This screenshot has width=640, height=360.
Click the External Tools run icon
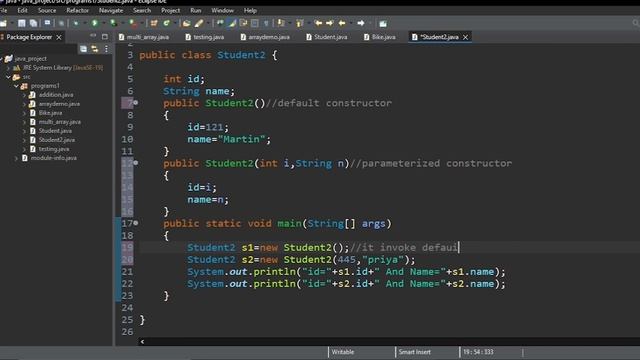click(x=133, y=23)
